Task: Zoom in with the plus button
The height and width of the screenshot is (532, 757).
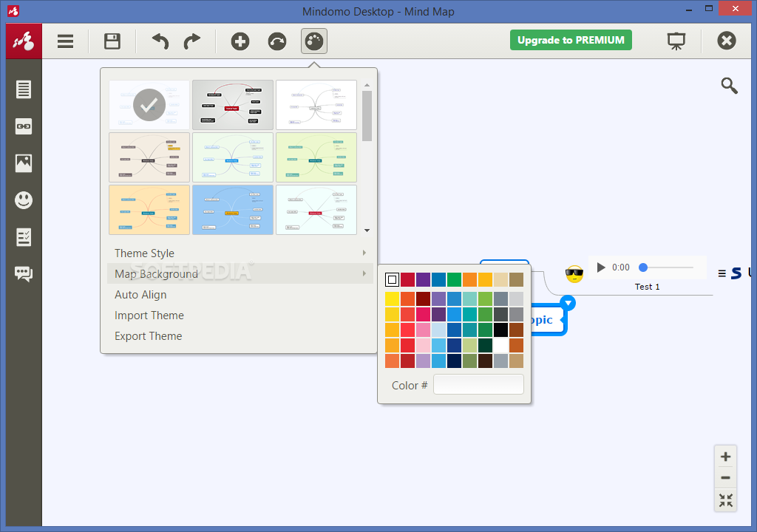Action: tap(725, 457)
